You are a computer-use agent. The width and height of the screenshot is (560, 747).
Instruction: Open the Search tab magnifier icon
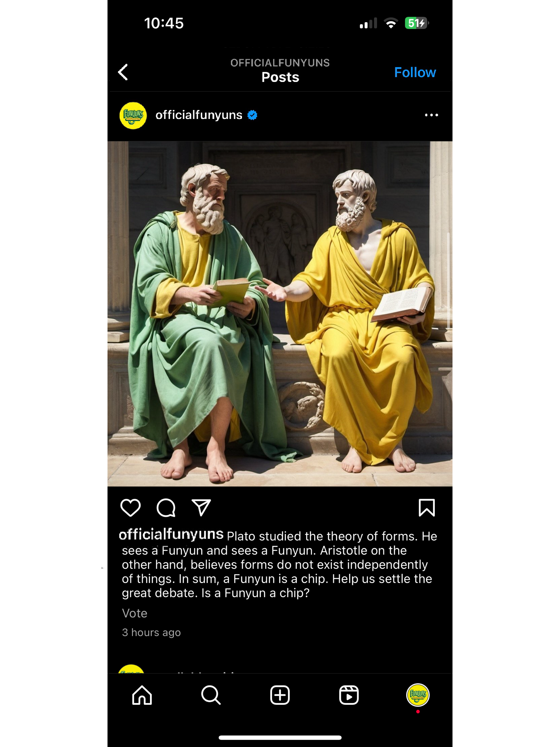pos(211,695)
